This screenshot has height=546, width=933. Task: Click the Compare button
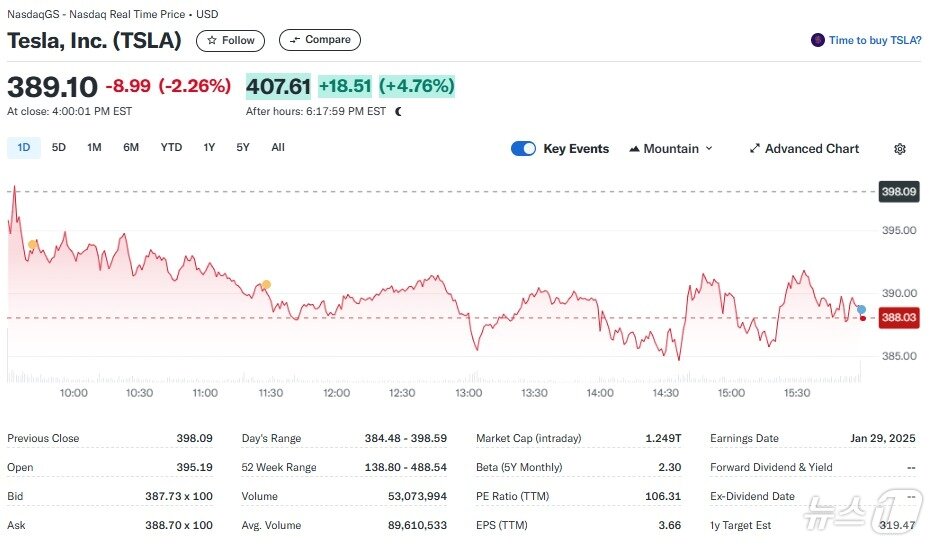click(x=319, y=40)
